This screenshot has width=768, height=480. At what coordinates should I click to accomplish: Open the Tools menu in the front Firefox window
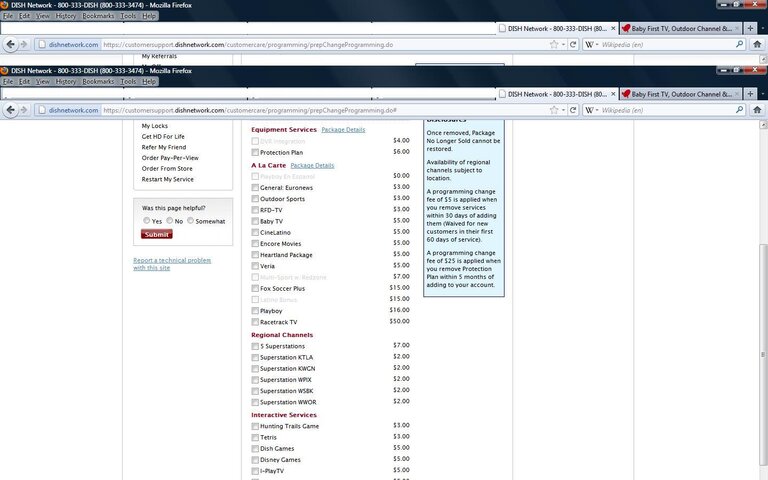coord(128,82)
